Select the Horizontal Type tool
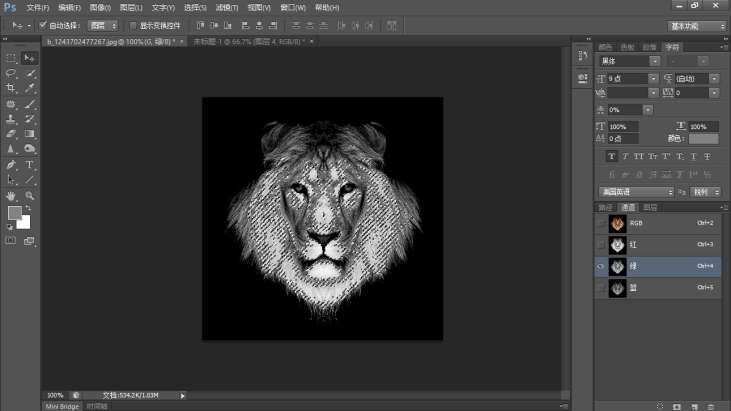The image size is (731, 411). click(x=29, y=164)
